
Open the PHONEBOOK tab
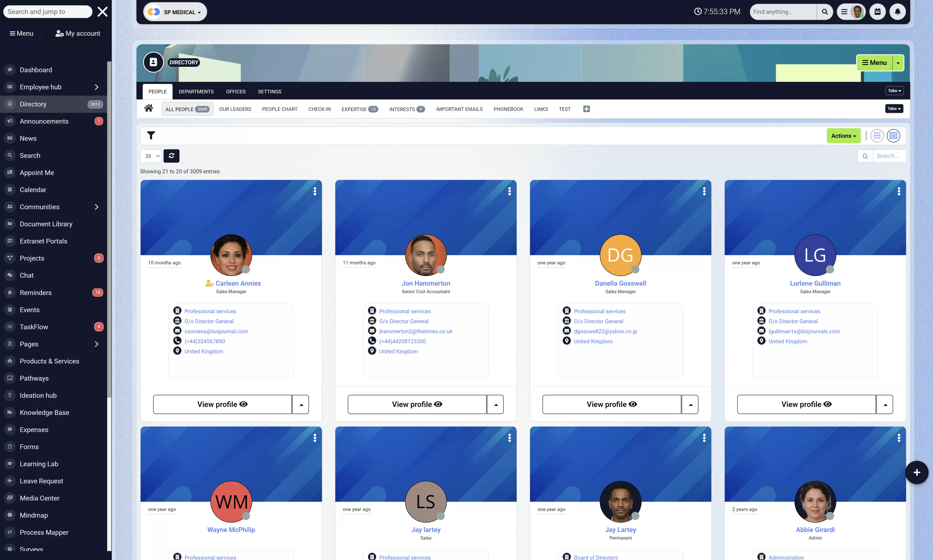tap(508, 109)
